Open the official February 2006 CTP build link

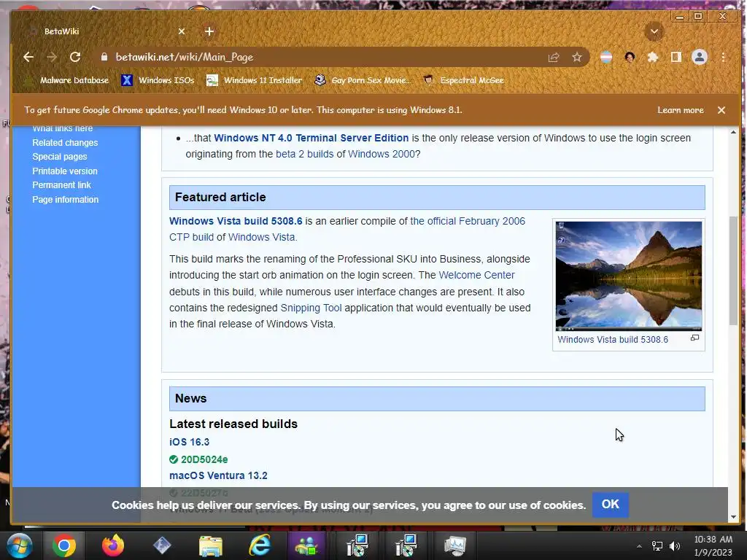click(x=468, y=222)
